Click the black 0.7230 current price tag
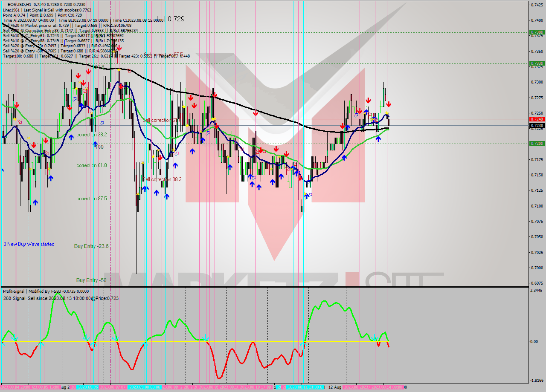This screenshot has height=392, width=546. click(537, 125)
